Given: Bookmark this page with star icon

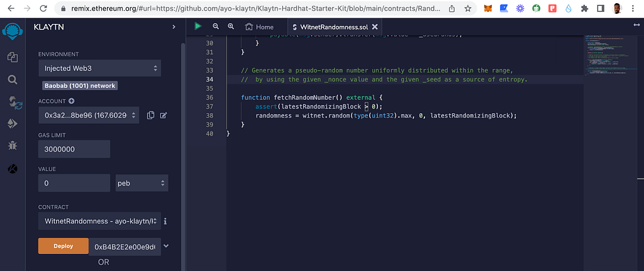Looking at the screenshot, I should [x=468, y=8].
